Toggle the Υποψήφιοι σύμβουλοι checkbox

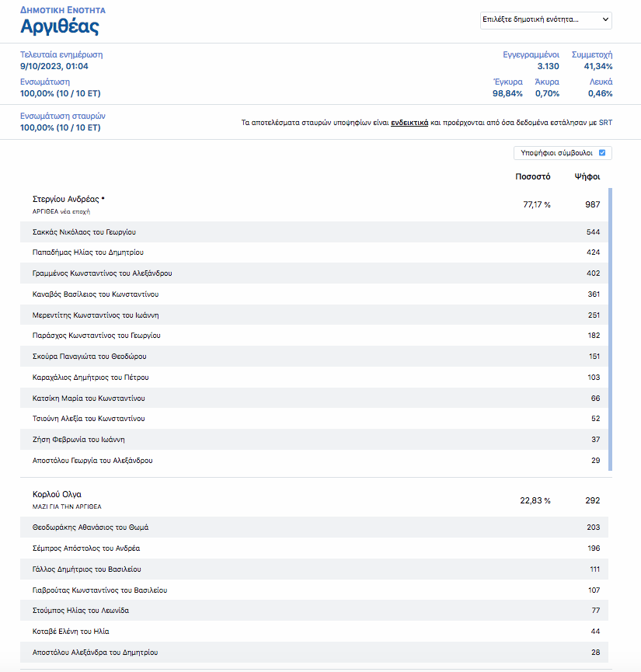[x=601, y=153]
